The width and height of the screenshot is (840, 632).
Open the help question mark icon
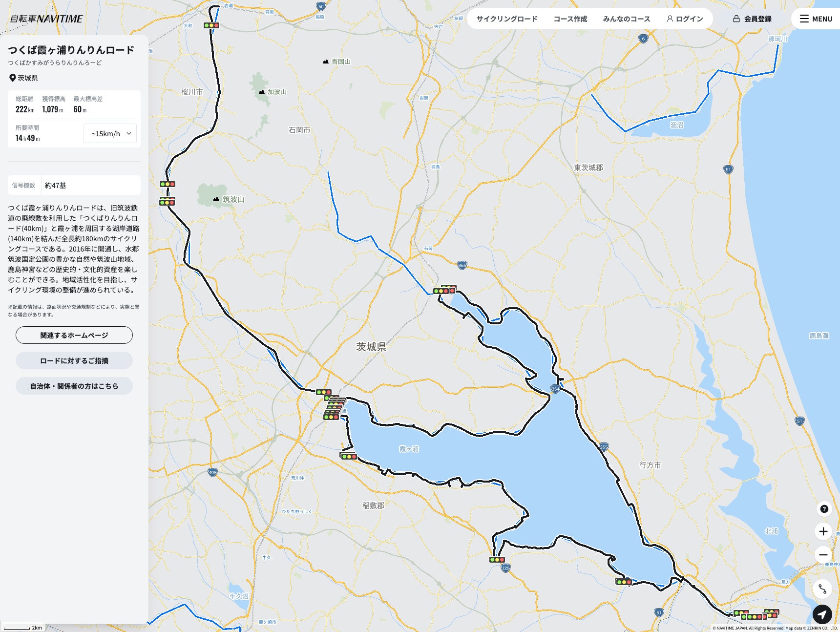(824, 509)
